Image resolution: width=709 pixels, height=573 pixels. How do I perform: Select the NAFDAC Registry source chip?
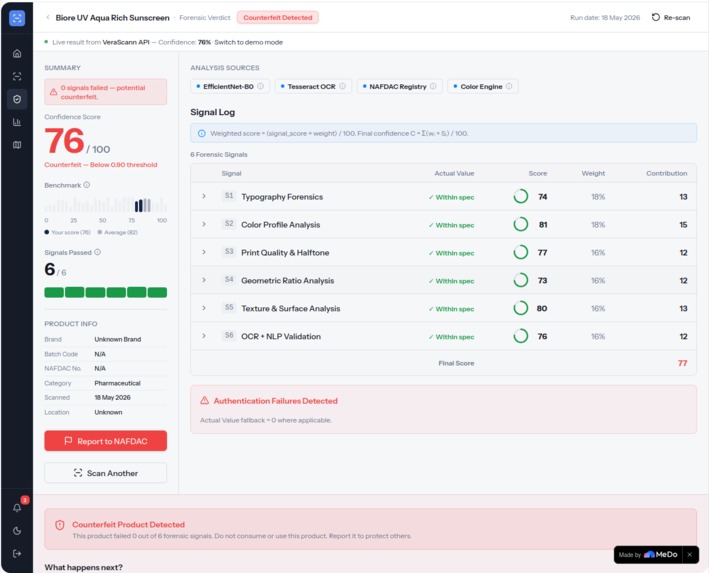click(x=399, y=86)
